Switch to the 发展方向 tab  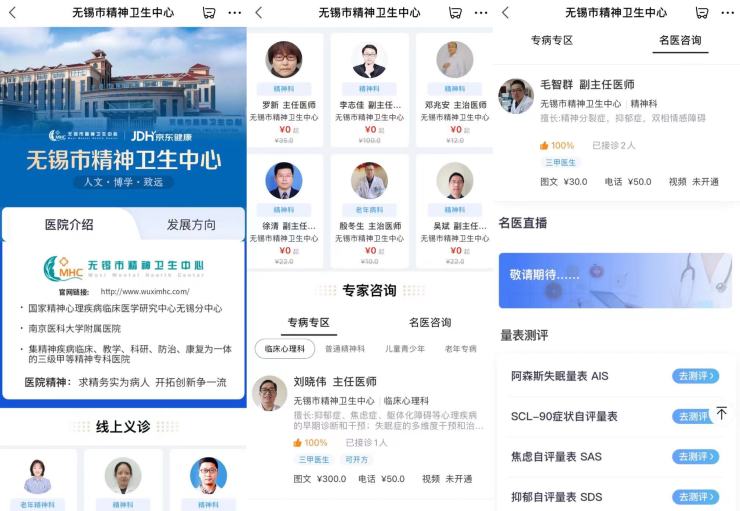(x=191, y=225)
